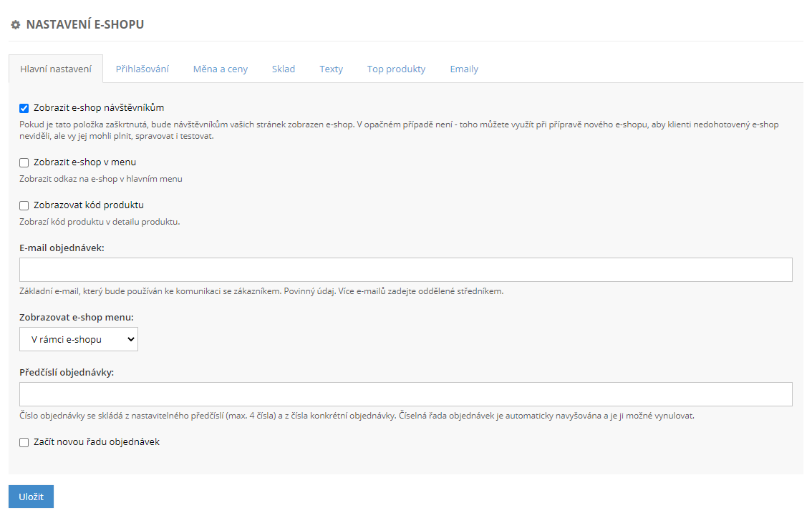812x518 pixels.
Task: Click into the Předčíslí objednávky text field
Action: (405, 394)
